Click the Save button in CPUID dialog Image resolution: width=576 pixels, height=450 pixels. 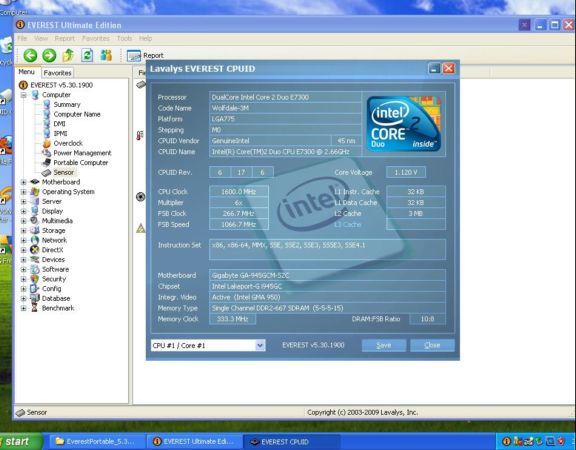[x=384, y=345]
